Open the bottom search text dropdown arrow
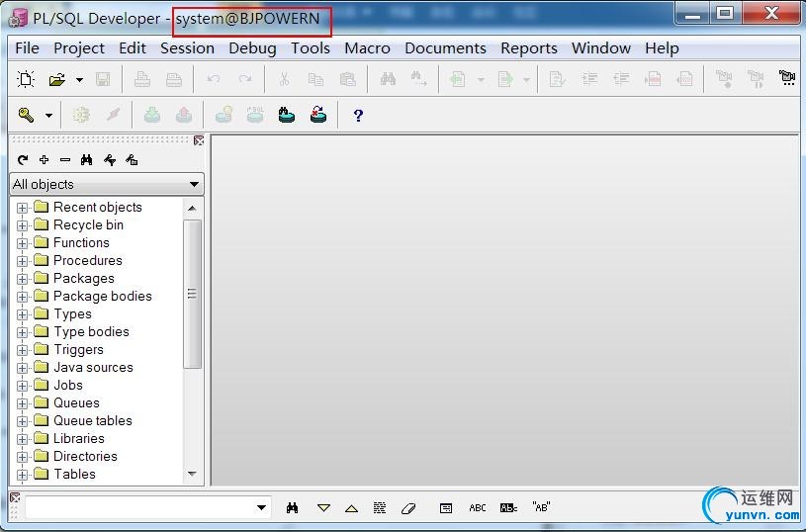The width and height of the screenshot is (806, 532). click(x=261, y=507)
